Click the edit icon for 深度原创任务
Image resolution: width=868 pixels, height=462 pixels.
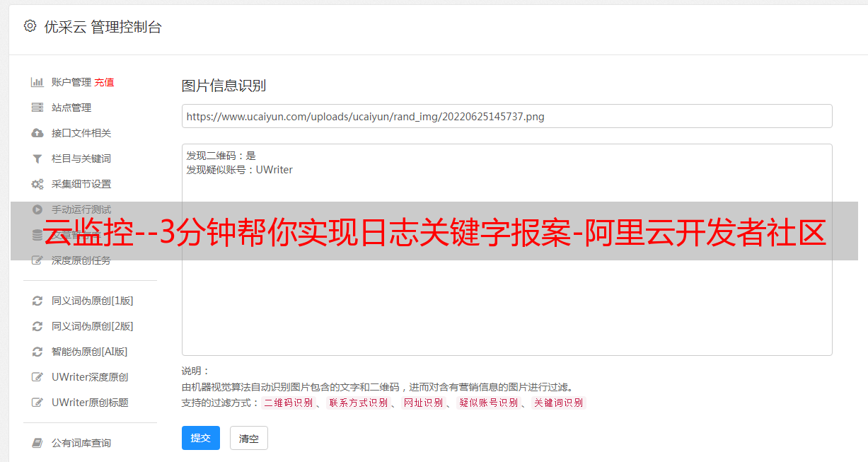[37, 260]
